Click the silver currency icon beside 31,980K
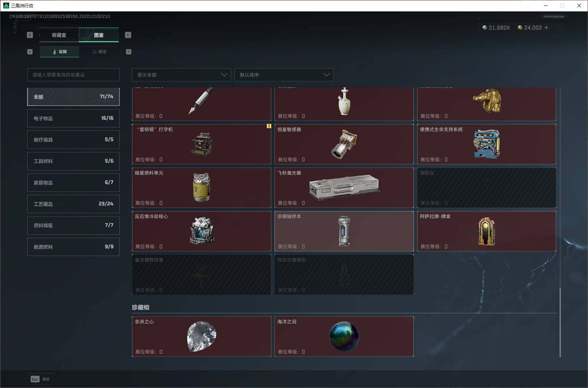This screenshot has width=588, height=388. (484, 28)
